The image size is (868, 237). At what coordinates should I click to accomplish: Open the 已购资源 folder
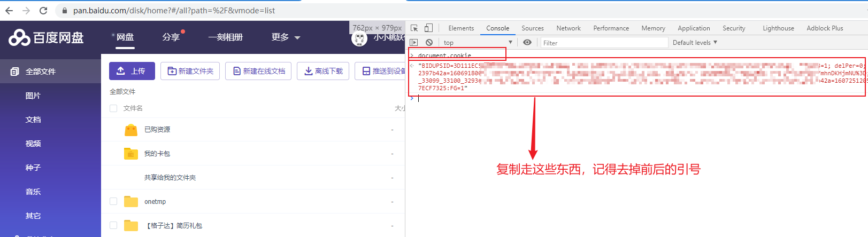coord(157,130)
